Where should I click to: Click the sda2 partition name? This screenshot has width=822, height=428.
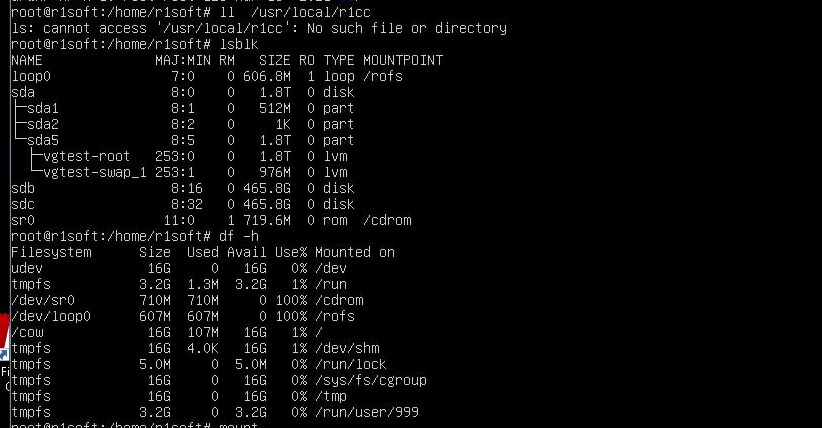pos(43,124)
